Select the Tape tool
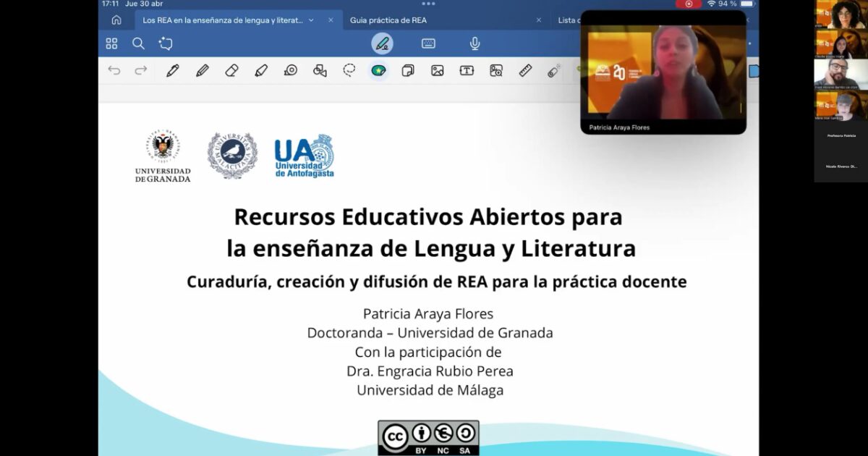The width and height of the screenshot is (868, 456). coord(291,70)
